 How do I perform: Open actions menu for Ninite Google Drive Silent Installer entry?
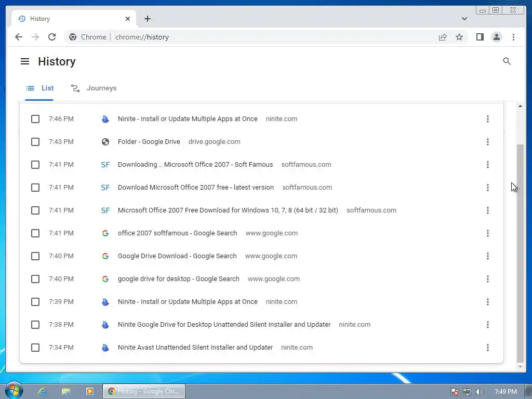point(487,325)
